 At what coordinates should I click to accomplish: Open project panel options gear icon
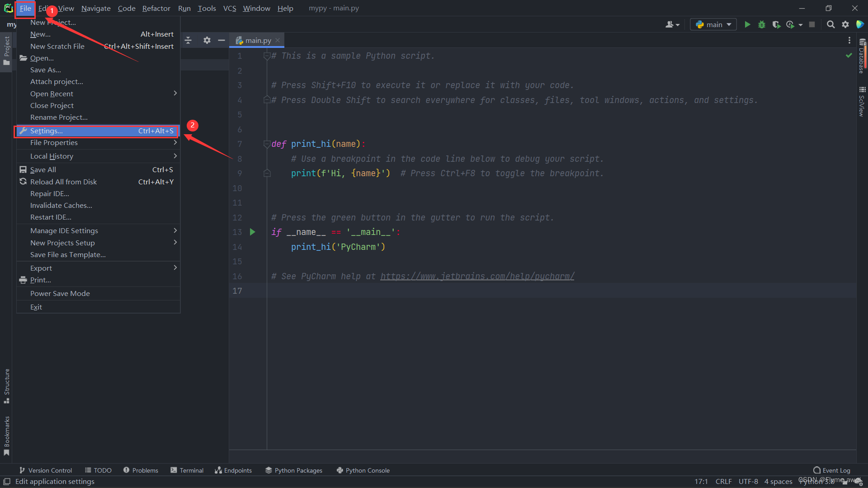207,40
